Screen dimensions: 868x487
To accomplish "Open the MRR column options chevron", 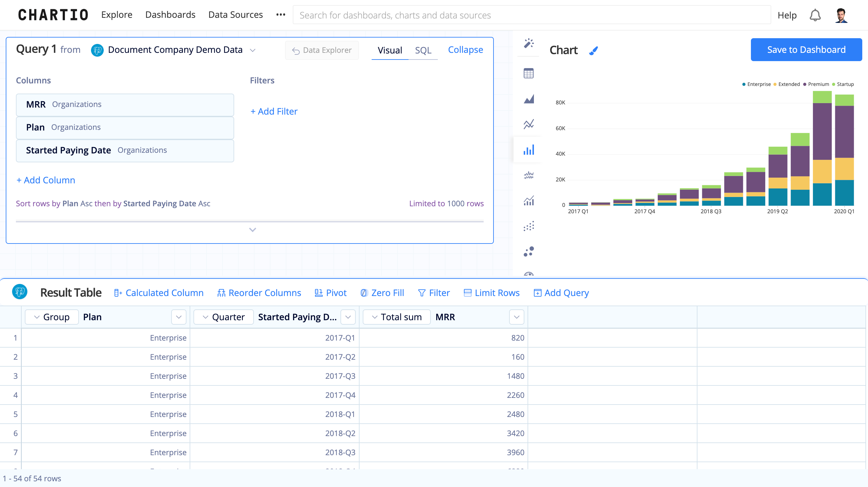I will (x=516, y=317).
